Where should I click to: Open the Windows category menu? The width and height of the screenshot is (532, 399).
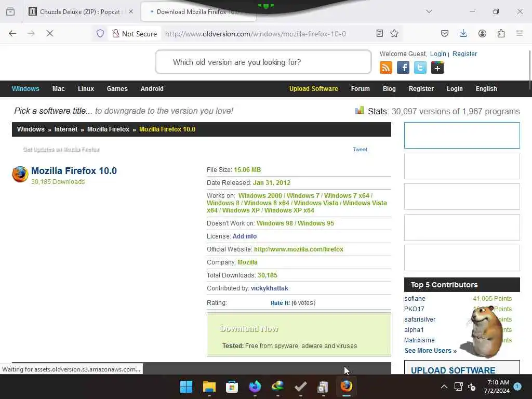[25, 88]
